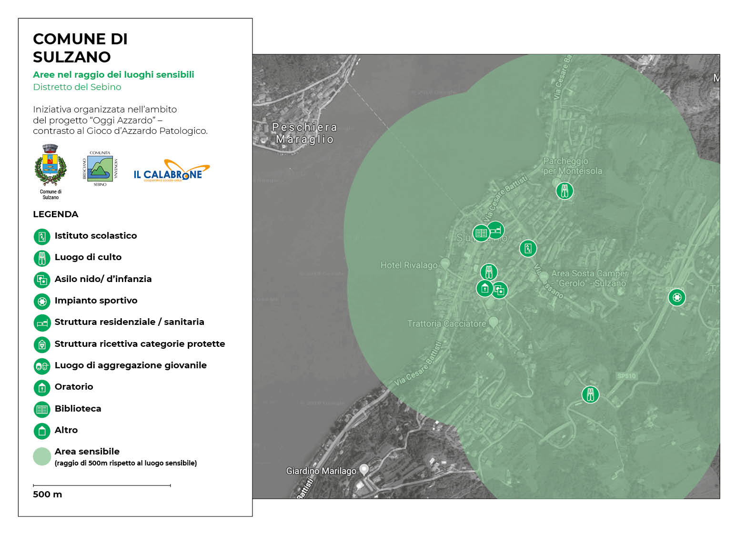Select the nursery (asilo) marker on the map
The image size is (756, 535).
pyautogui.click(x=500, y=290)
